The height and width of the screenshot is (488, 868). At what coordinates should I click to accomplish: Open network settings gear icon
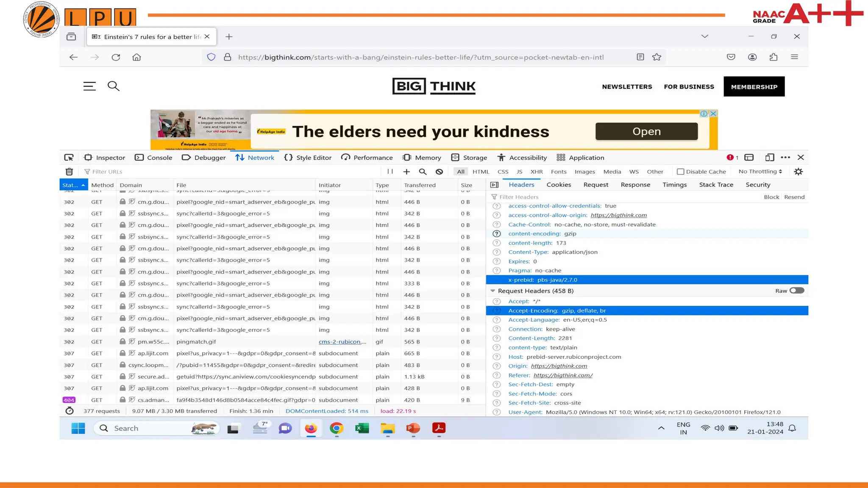pos(798,172)
